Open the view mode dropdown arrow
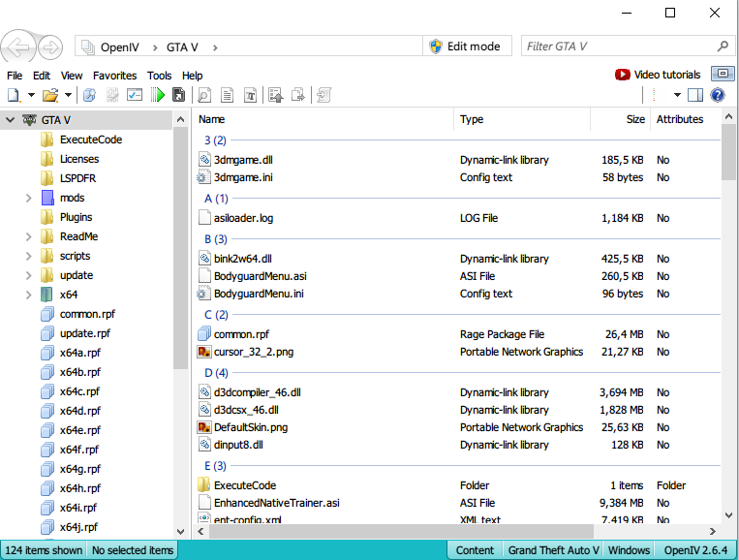The image size is (739, 560). 677,95
